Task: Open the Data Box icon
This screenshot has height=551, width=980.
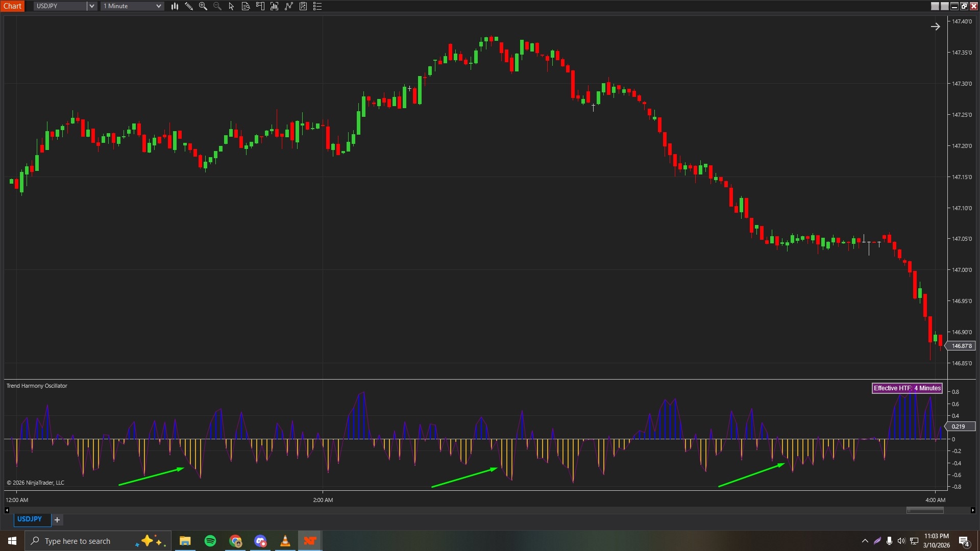Action: (246, 6)
